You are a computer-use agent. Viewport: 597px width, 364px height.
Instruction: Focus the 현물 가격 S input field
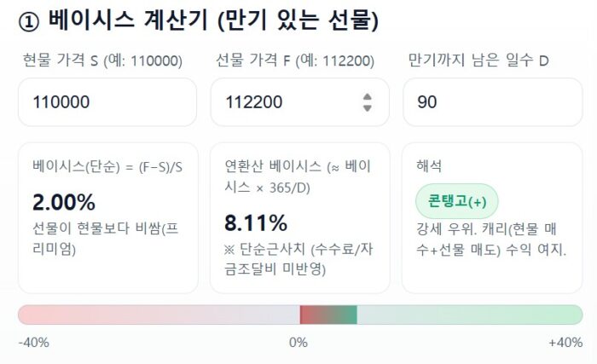tap(107, 102)
